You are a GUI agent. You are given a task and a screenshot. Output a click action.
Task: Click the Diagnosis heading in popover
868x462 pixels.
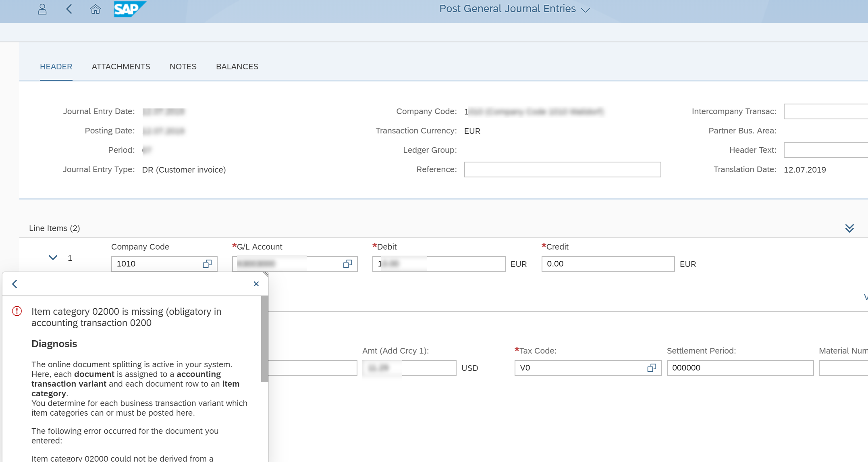coord(54,344)
